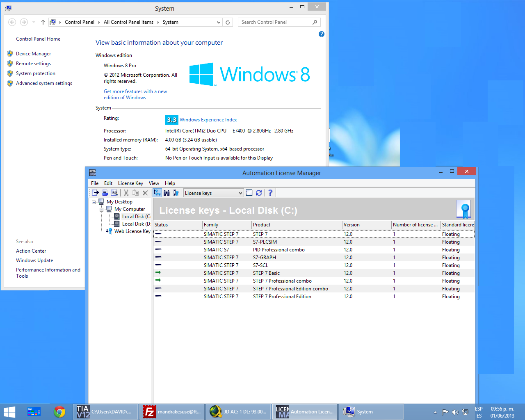Open Google Chrome from the taskbar
525x420 pixels.
(x=60, y=412)
